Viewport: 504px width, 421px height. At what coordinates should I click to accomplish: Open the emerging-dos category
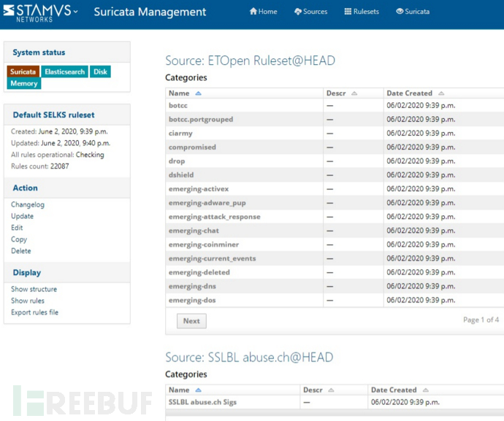pos(192,300)
